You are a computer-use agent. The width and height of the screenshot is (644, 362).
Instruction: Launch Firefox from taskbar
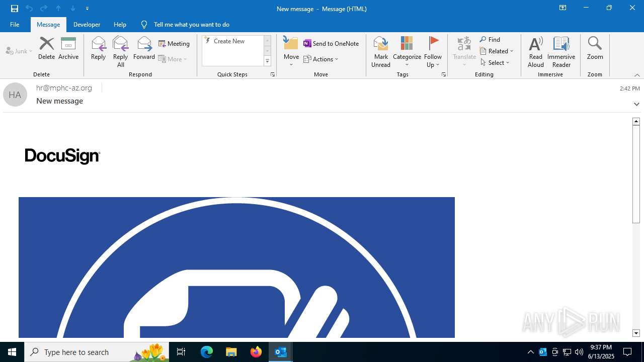pos(256,352)
